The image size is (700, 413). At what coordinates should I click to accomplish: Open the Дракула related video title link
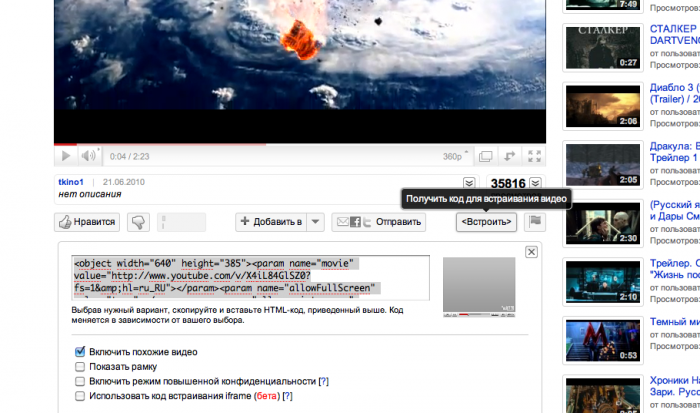pos(675,152)
